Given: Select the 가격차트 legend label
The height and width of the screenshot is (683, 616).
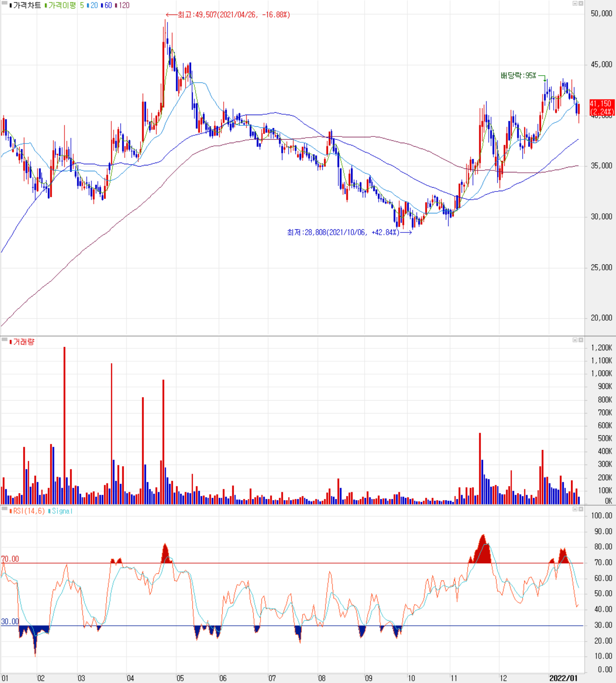Looking at the screenshot, I should [x=27, y=5].
